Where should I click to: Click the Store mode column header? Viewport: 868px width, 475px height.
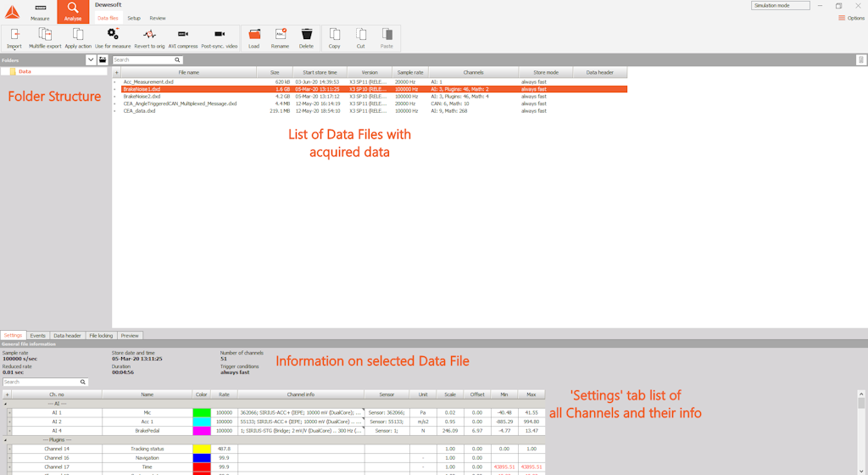[x=546, y=73]
